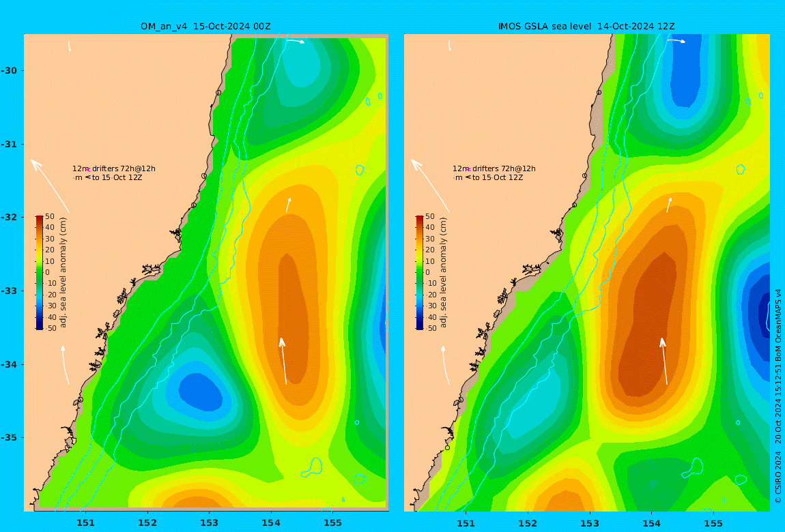785x532 pixels.
Task: Click 'to 15 Oct 12Z' legend text in left map
Action: point(117,177)
